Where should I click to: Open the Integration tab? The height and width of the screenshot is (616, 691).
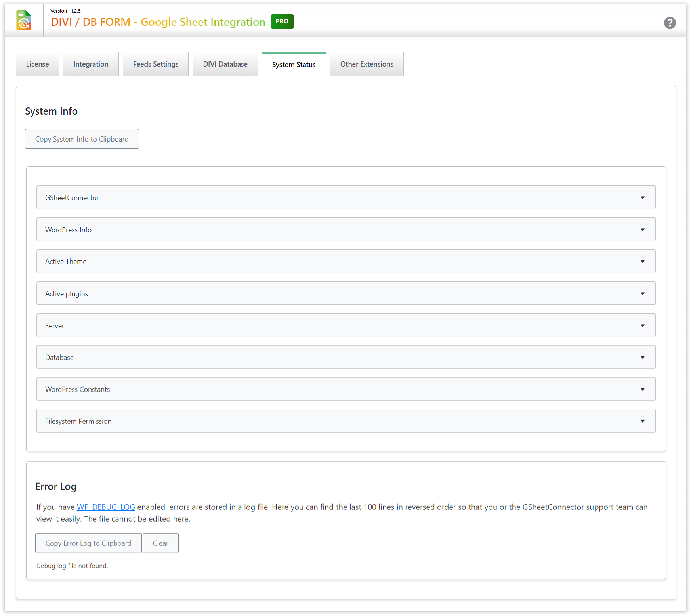click(91, 64)
